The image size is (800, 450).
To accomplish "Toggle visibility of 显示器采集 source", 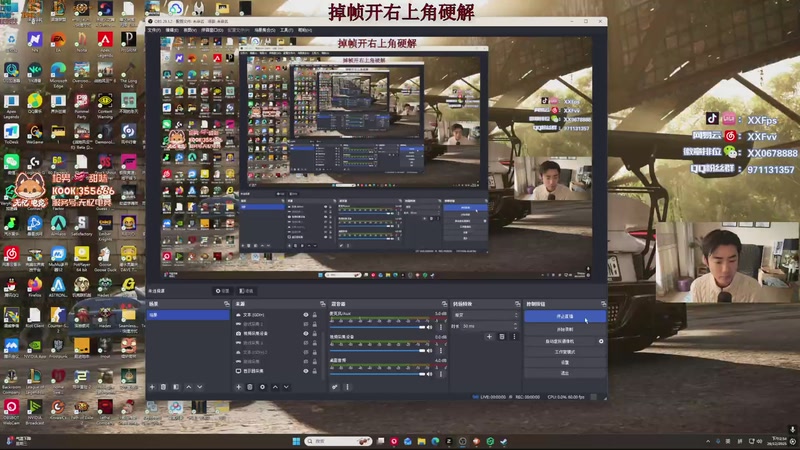I will click(306, 371).
